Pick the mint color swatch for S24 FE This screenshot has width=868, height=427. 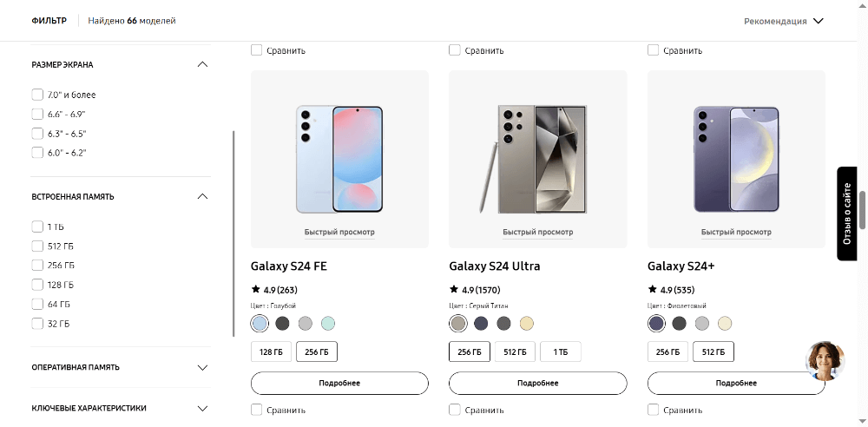tap(328, 324)
